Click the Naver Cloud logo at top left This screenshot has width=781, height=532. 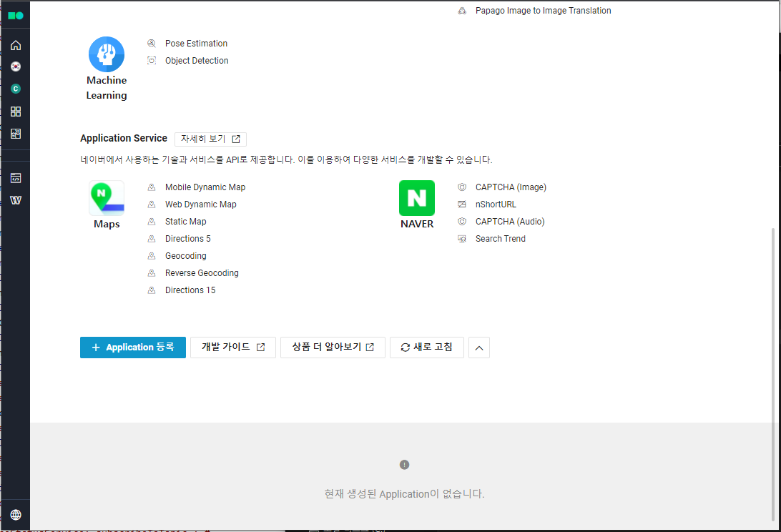[16, 16]
